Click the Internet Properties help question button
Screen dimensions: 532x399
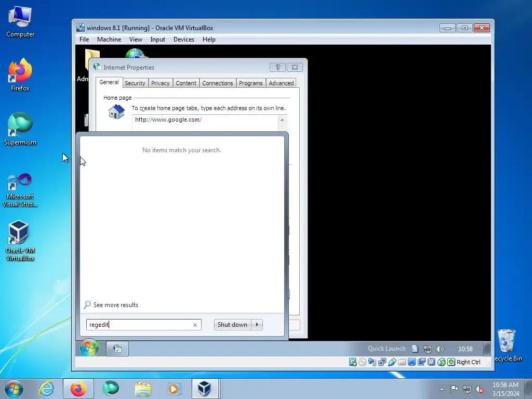pyautogui.click(x=277, y=67)
